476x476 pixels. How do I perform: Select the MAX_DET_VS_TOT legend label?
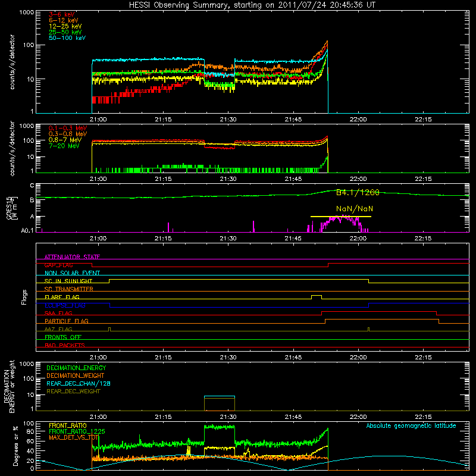(74, 437)
